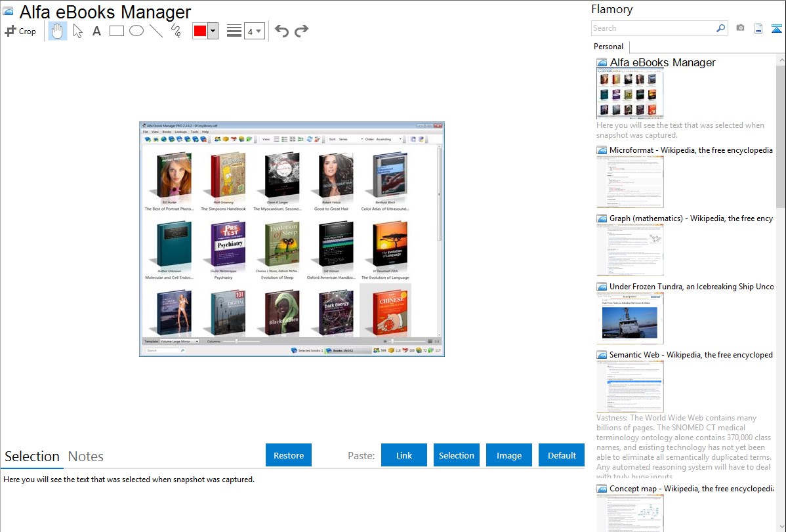The height and width of the screenshot is (532, 786).
Task: Click the selection text 'Here you will see the text' in the bottom panel
Action: [x=129, y=480]
